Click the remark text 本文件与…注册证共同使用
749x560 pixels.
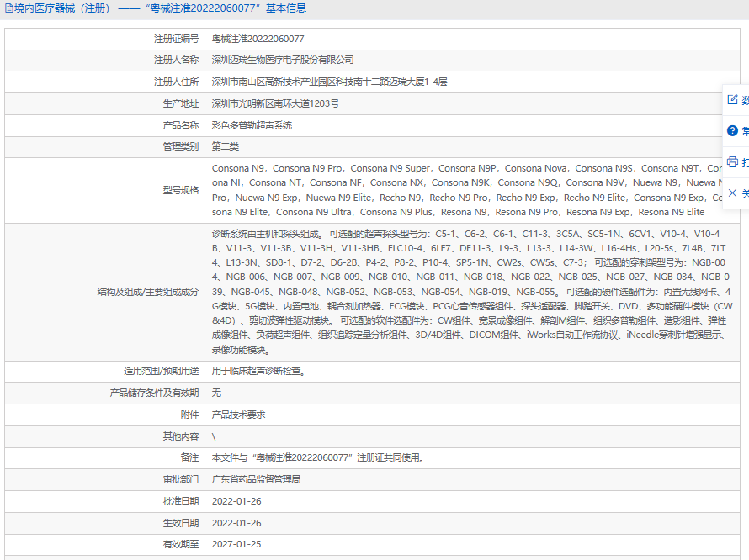(318, 457)
